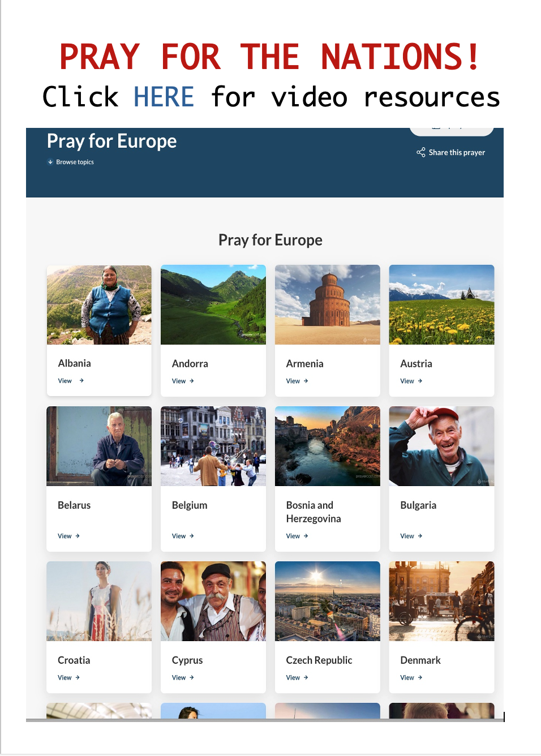Click the arrow icon under Croatia

click(x=78, y=678)
